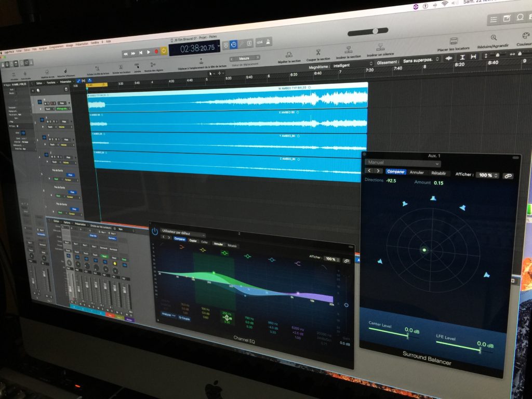This screenshot has height=399, width=532.
Task: Adjust horizontal zoom slider
Action: point(520,54)
